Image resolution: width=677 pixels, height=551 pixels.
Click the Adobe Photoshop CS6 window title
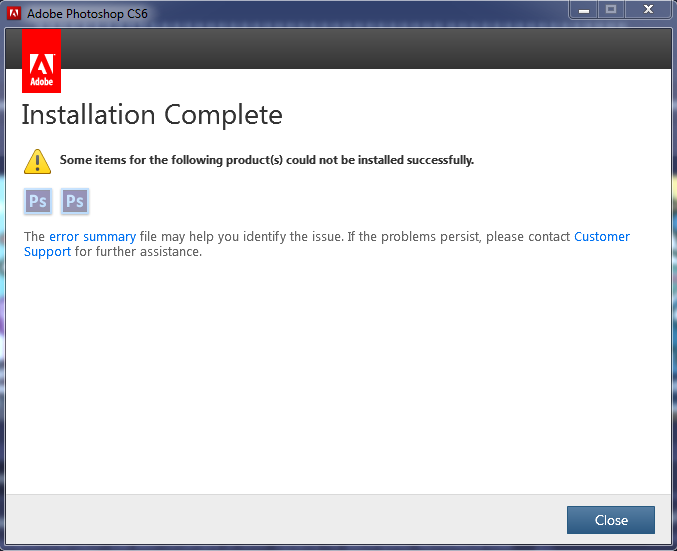point(87,14)
